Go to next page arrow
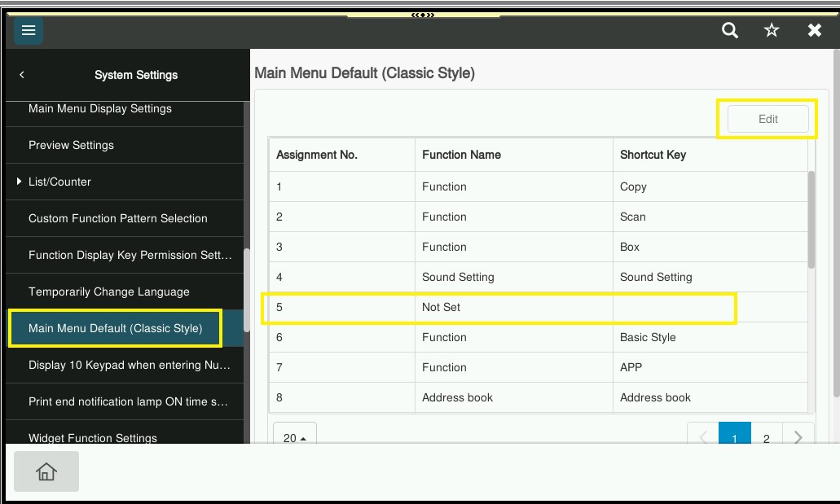The height and width of the screenshot is (504, 840). 798,437
